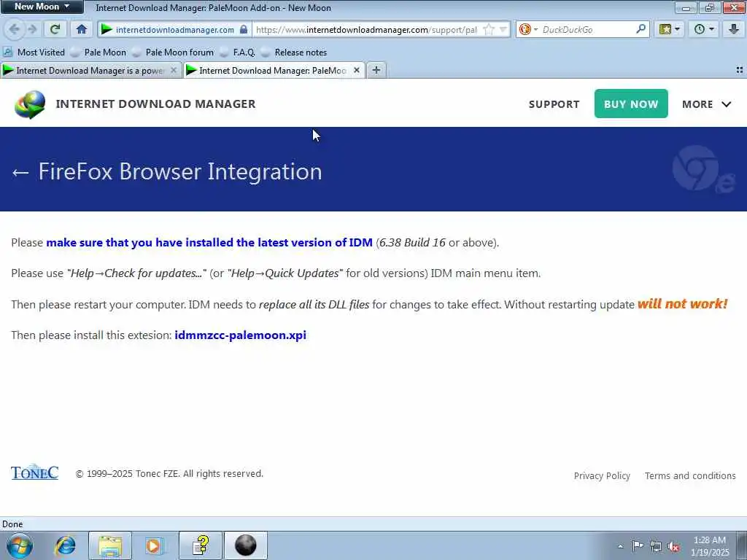The height and width of the screenshot is (560, 747).
Task: Show hidden tray icons arrow
Action: (x=620, y=546)
